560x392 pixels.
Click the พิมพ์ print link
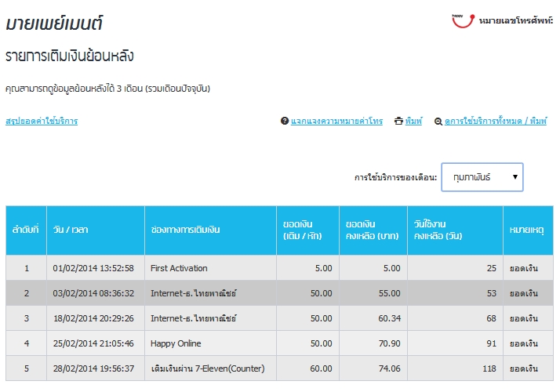click(414, 122)
